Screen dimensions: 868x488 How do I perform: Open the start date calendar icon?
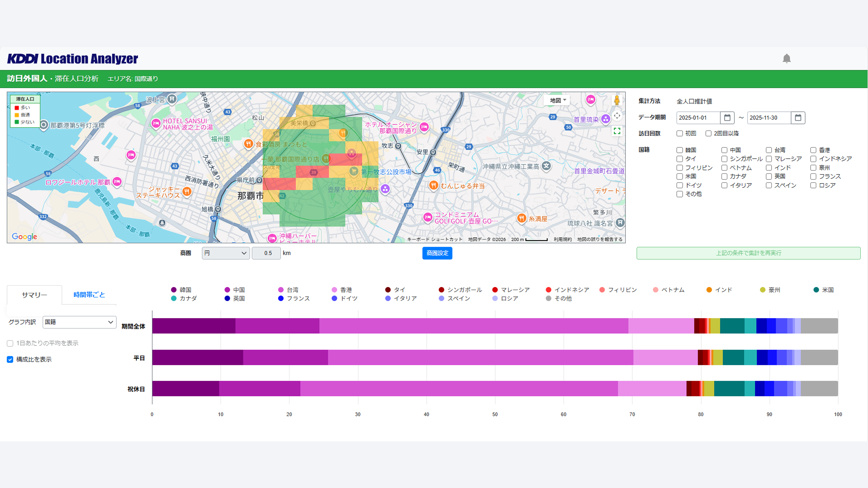click(727, 117)
